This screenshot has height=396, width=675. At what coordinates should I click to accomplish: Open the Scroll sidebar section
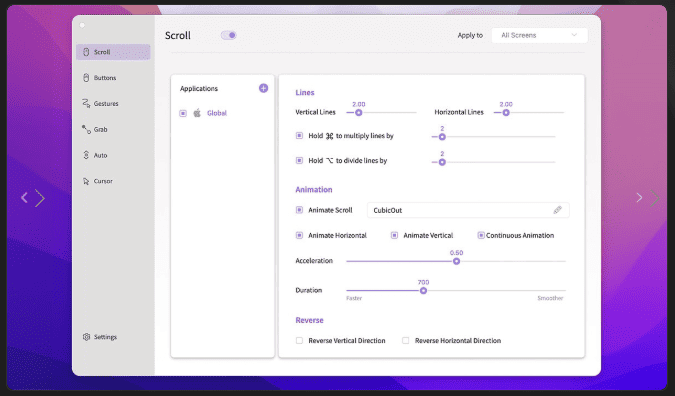(113, 52)
